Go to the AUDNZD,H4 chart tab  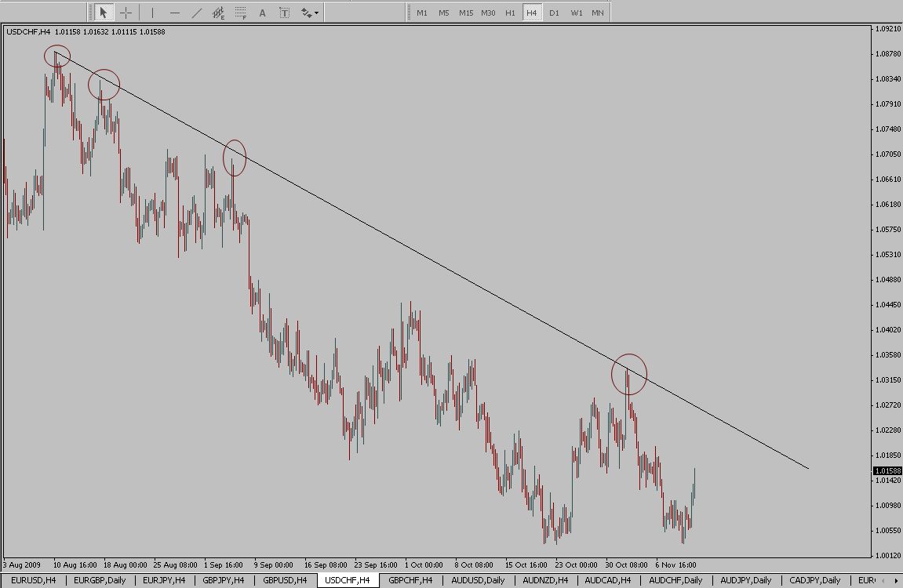(x=546, y=580)
